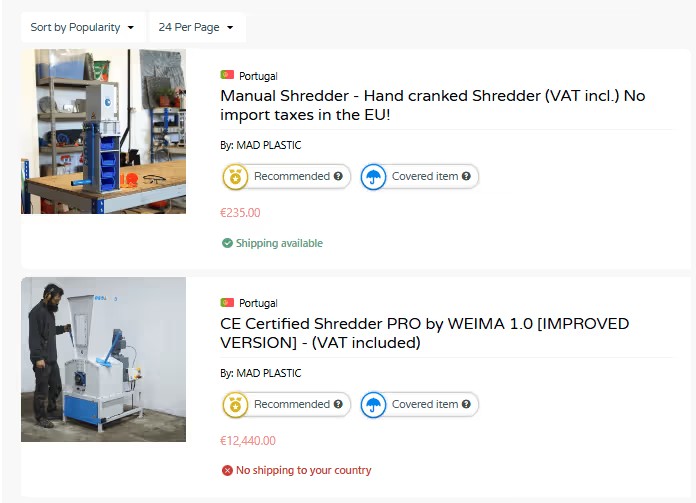696x503 pixels.
Task: Click the Covered item umbrella icon on WEIMA Shredder PRO
Action: pyautogui.click(x=374, y=405)
